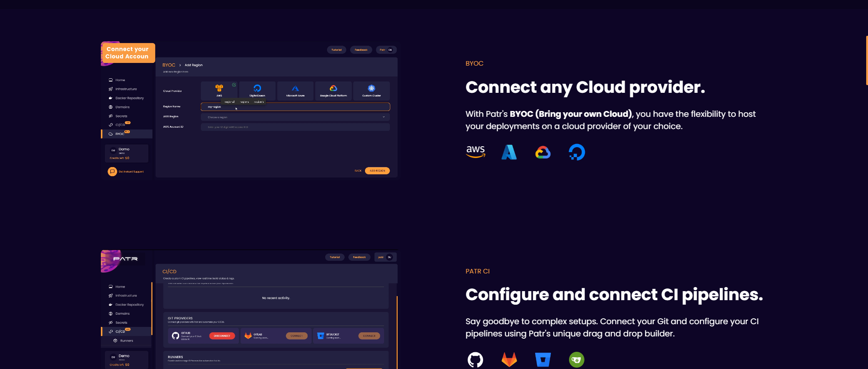Open the Choose a region dropdown for AWS Region

295,117
